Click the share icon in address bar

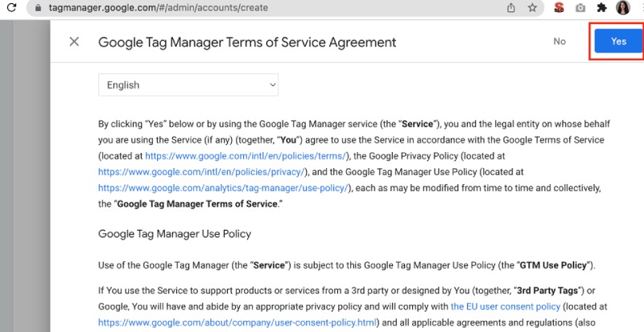pos(511,7)
